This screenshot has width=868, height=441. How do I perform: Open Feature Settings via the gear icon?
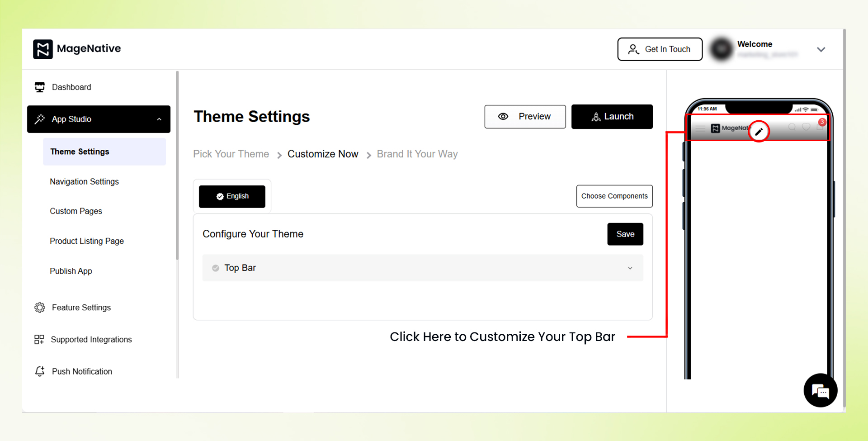(x=40, y=307)
